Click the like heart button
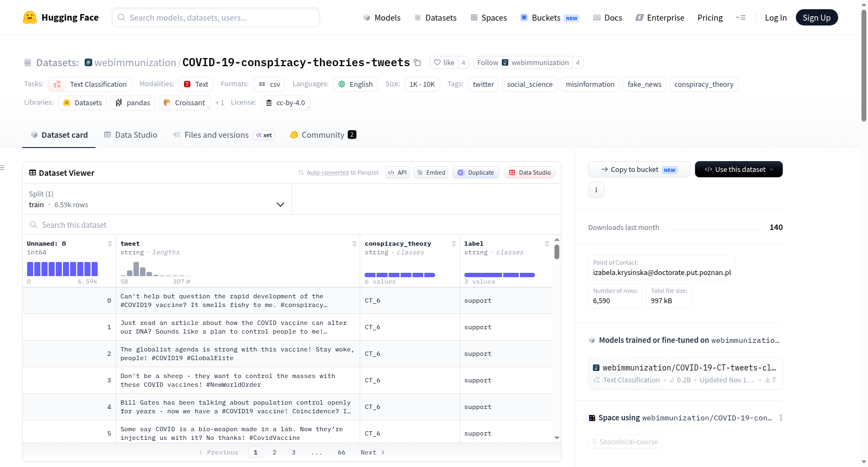868x467 pixels. click(444, 62)
